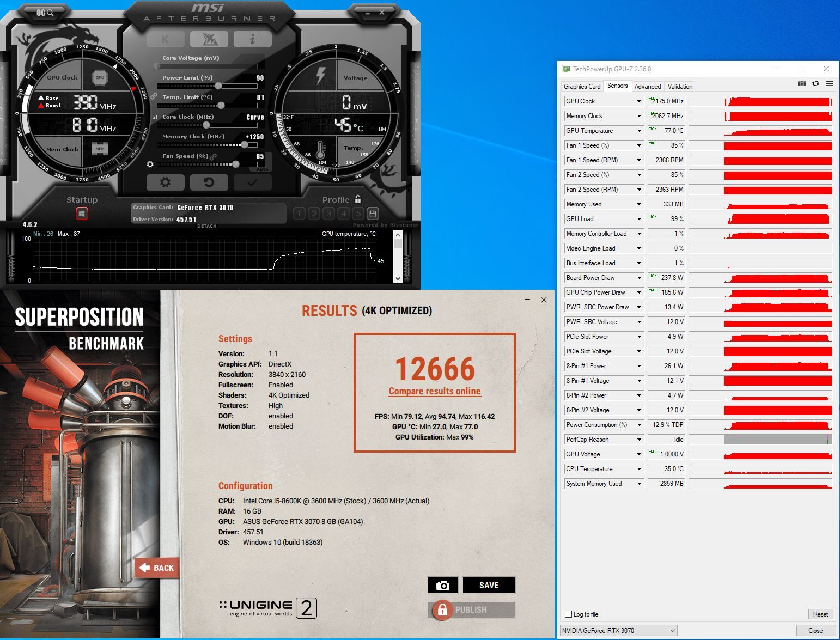Open the Memory Used sensor dropdown
This screenshot has height=640, width=840.
(639, 204)
